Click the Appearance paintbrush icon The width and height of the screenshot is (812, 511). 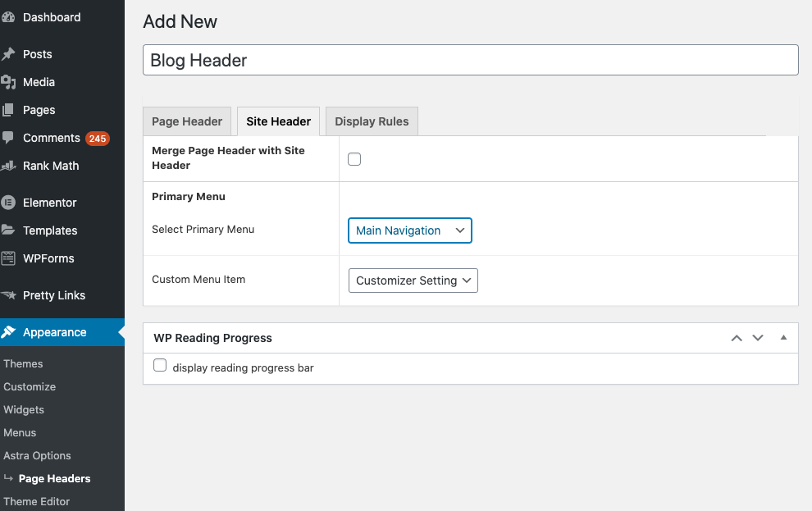pyautogui.click(x=7, y=332)
